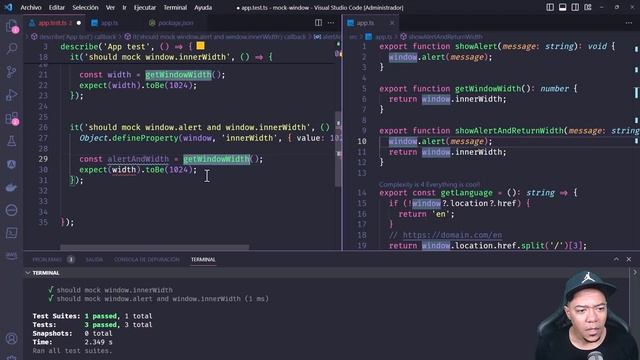Click the app.ts breadcrumb in right editor
The image size is (640, 360).
click(379, 37)
